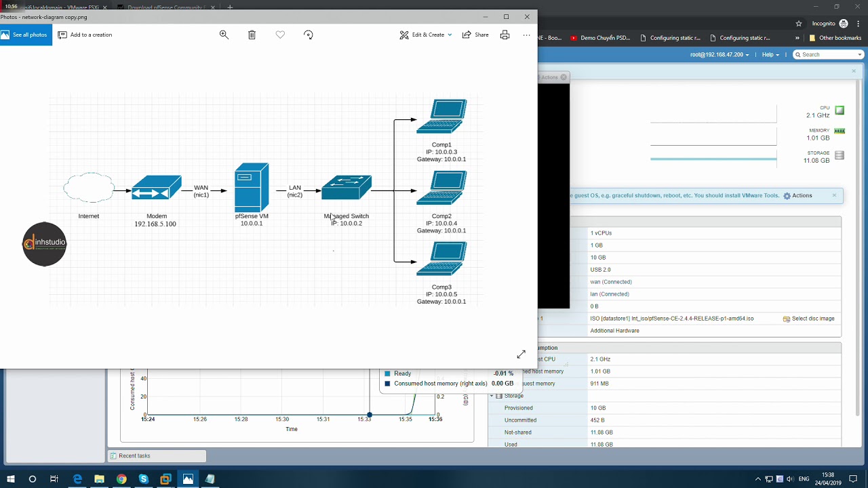Click the network diagram image in Photos
This screenshot has width=868, height=488.
[x=265, y=201]
